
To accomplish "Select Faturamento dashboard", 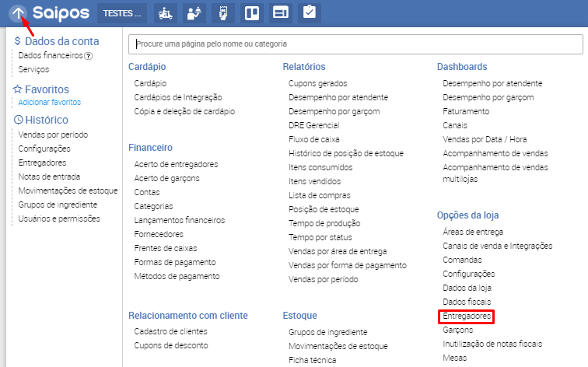I will tap(466, 111).
